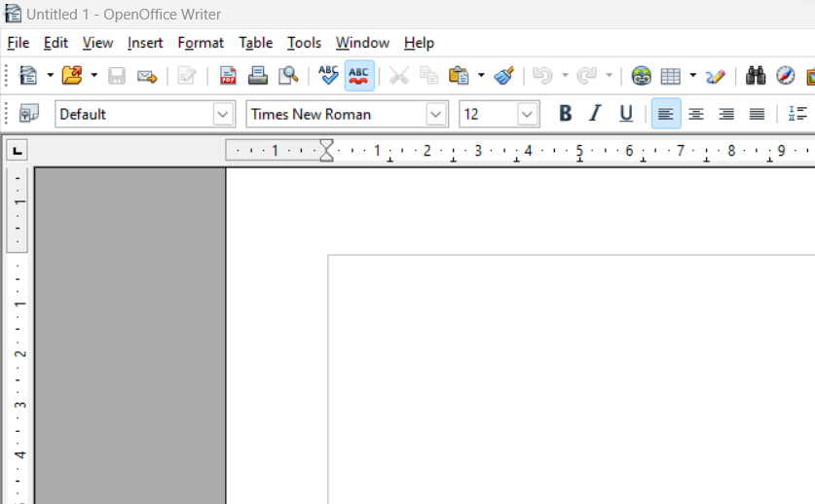
Task: Toggle AutoSpellcheck button
Action: pos(359,76)
